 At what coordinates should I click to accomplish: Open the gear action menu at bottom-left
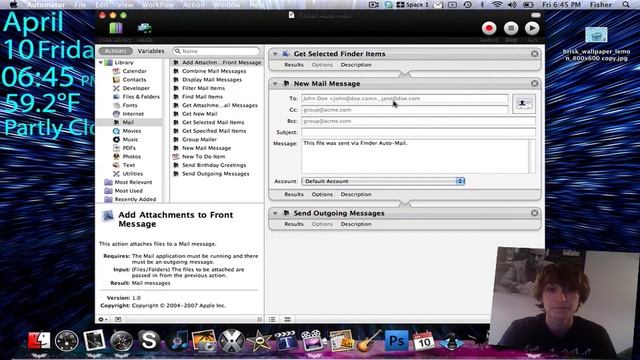[x=102, y=319]
